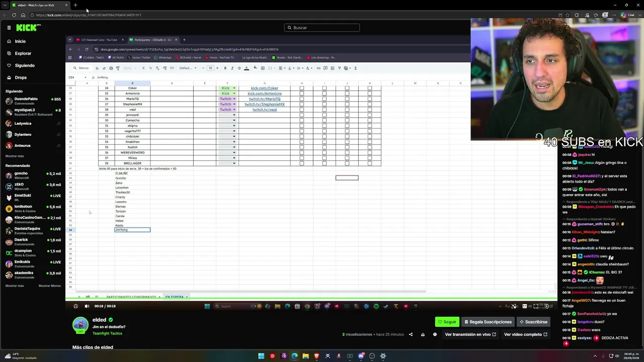Open recommended channel goncho
This screenshot has height=362, width=644.
[33, 175]
